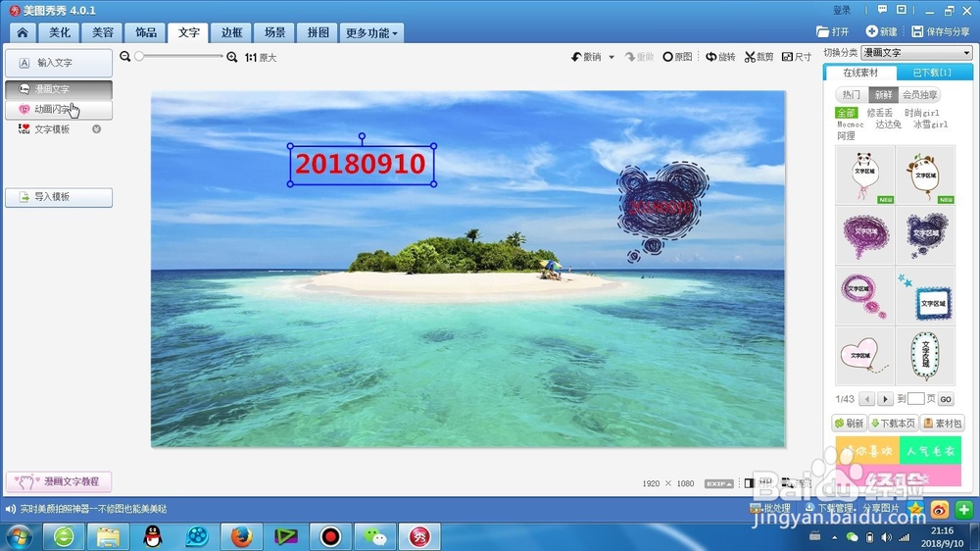The height and width of the screenshot is (551, 980).
Task: Go to previous material page
Action: click(867, 399)
